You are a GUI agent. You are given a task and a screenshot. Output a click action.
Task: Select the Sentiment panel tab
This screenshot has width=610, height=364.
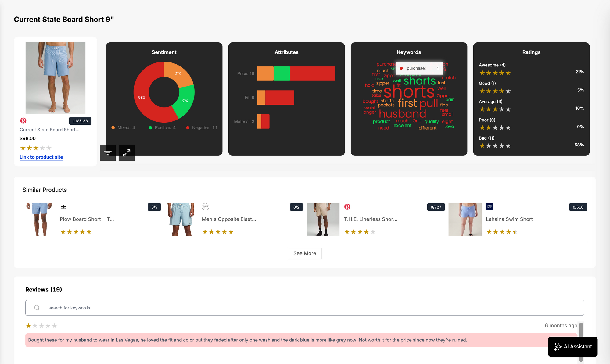pyautogui.click(x=164, y=52)
